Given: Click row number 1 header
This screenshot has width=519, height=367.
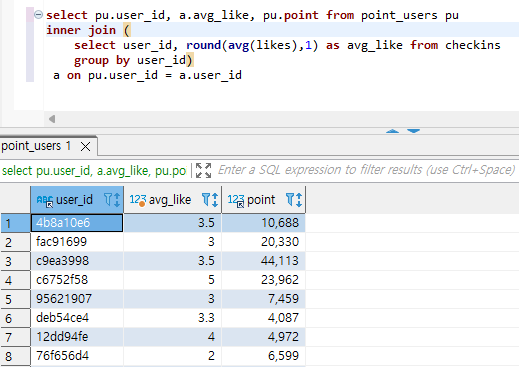Looking at the screenshot, I should click(15, 223).
